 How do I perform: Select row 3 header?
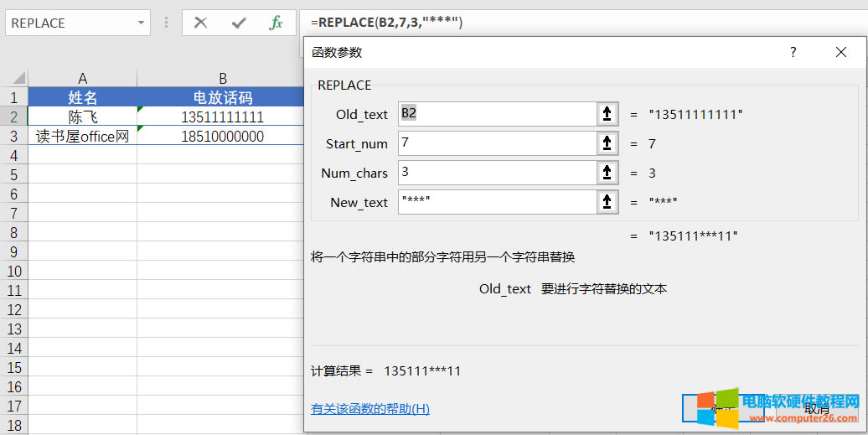(x=13, y=136)
